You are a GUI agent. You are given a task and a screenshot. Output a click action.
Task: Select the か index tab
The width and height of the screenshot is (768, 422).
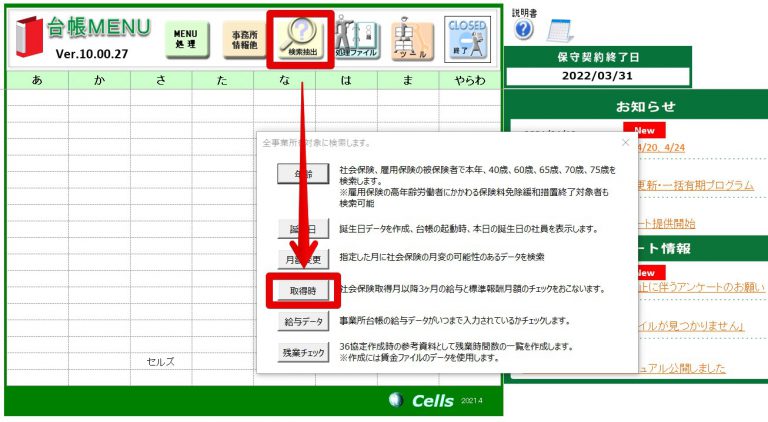click(x=99, y=80)
